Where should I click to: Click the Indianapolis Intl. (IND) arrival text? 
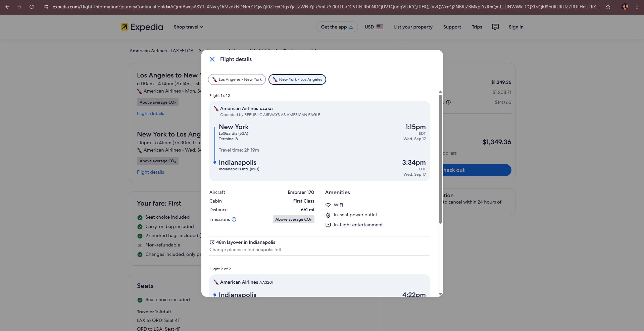[x=239, y=169]
